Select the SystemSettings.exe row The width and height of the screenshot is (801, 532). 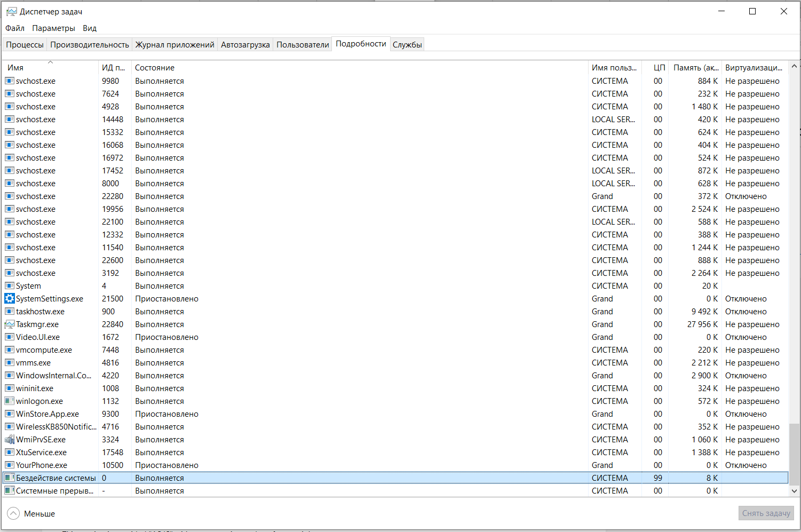click(x=395, y=299)
